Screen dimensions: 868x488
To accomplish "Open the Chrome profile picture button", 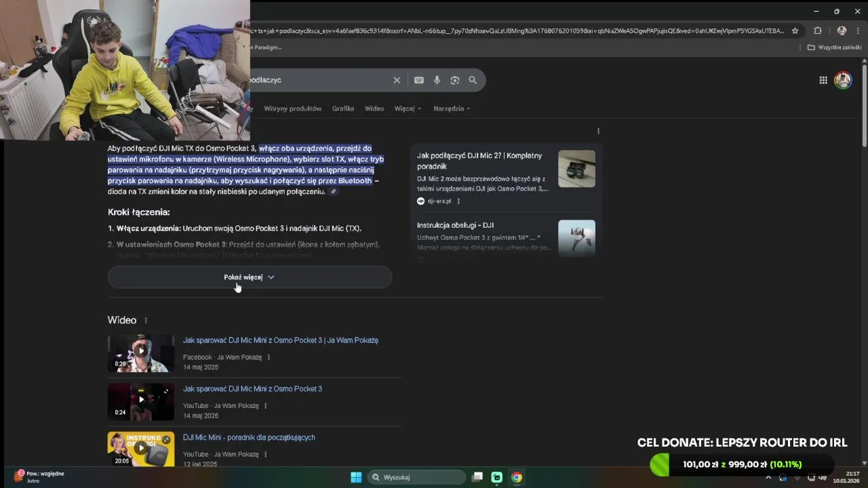I will point(842,30).
